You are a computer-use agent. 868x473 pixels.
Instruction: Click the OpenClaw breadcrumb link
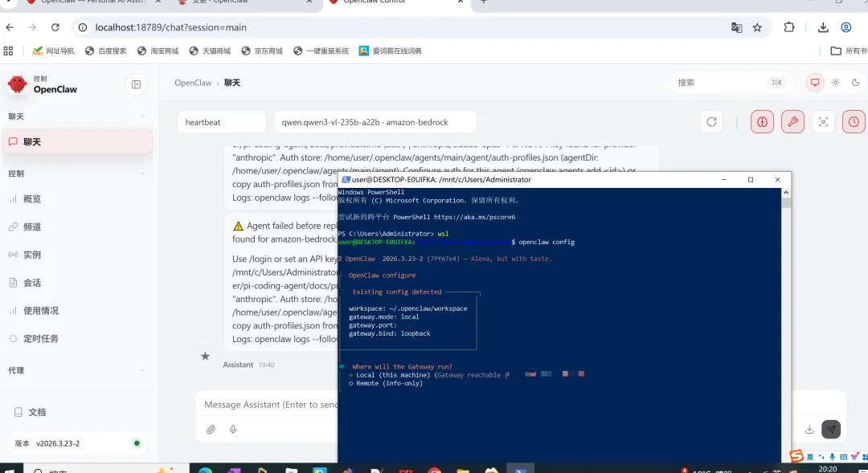click(x=193, y=83)
